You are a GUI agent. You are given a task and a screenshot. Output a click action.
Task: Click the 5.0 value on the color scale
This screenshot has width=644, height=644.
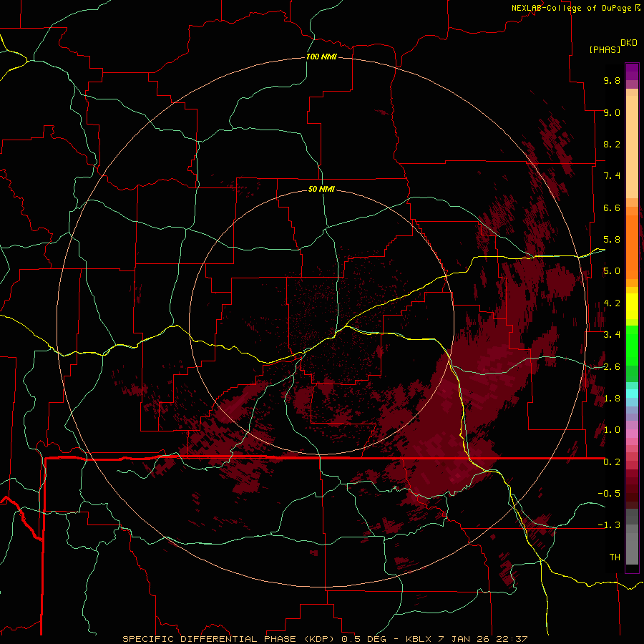coord(612,271)
